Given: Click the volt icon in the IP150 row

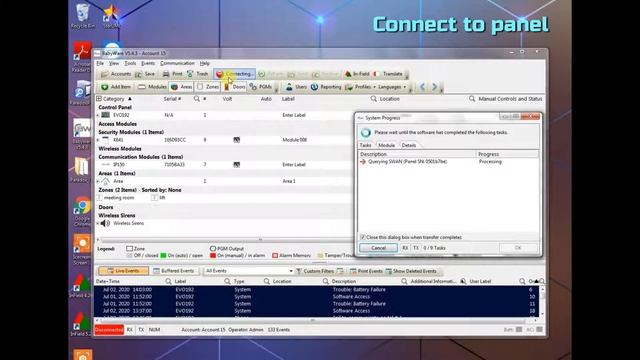Looking at the screenshot, I should 237,165.
